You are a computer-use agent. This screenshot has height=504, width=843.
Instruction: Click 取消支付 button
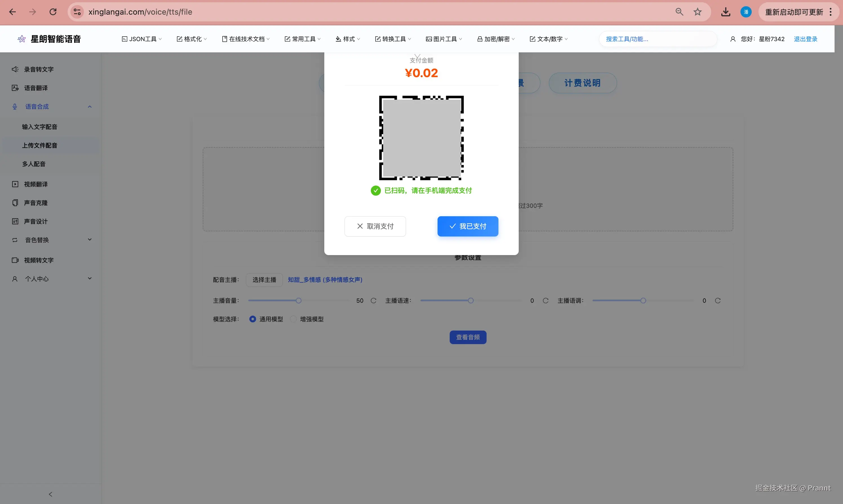(x=375, y=226)
